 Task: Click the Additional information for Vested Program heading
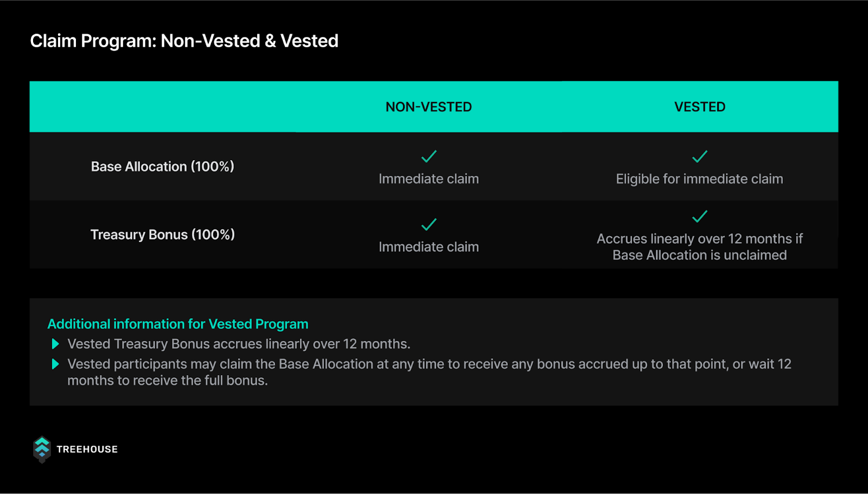pos(178,324)
